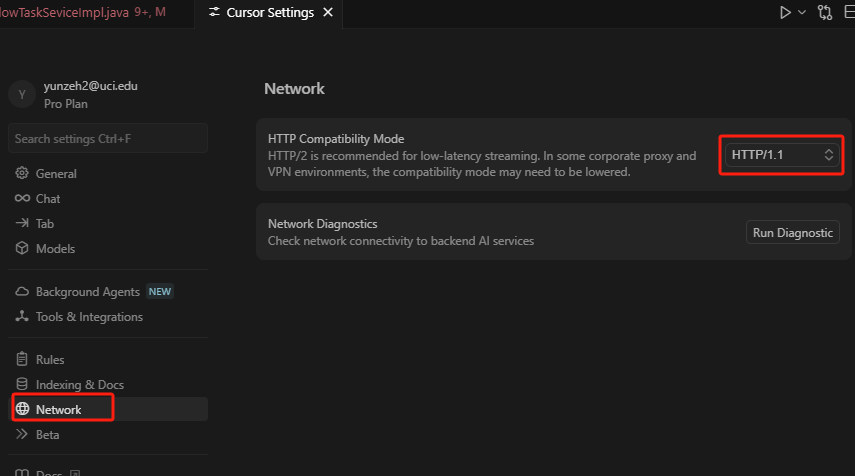Screen dimensions: 855x476
Task: Open Tools & Integrations settings
Action: tap(108, 317)
